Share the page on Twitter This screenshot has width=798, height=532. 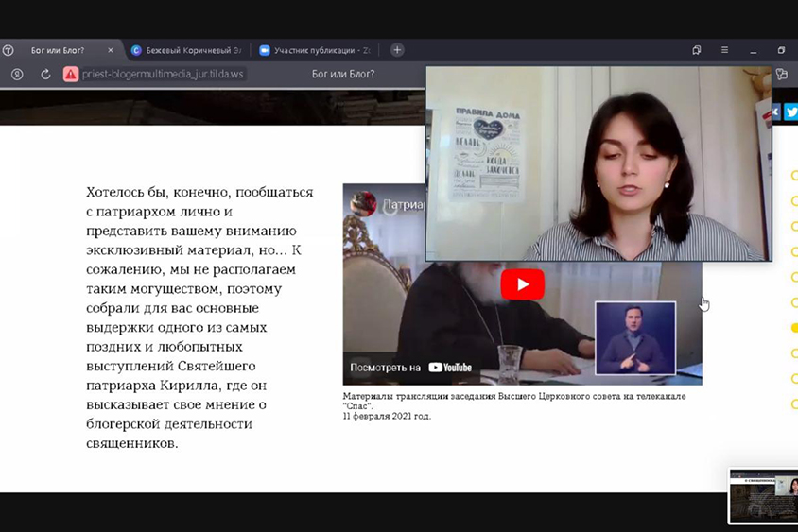[790, 112]
